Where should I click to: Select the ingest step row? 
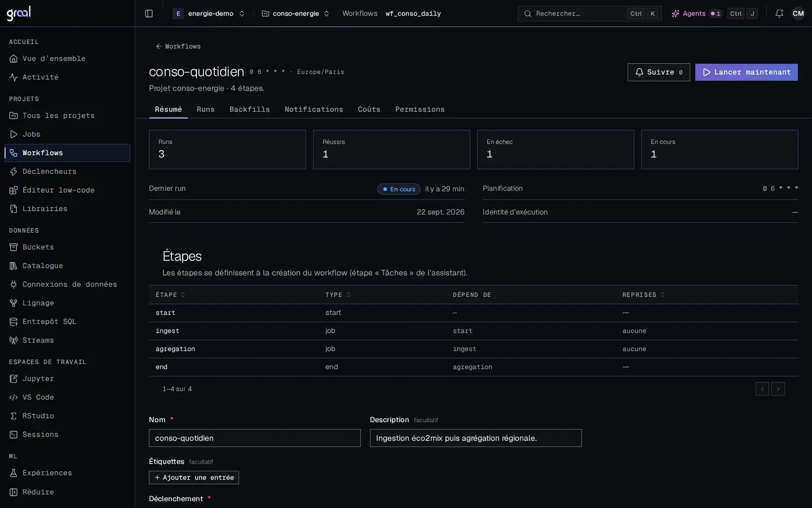click(x=474, y=331)
